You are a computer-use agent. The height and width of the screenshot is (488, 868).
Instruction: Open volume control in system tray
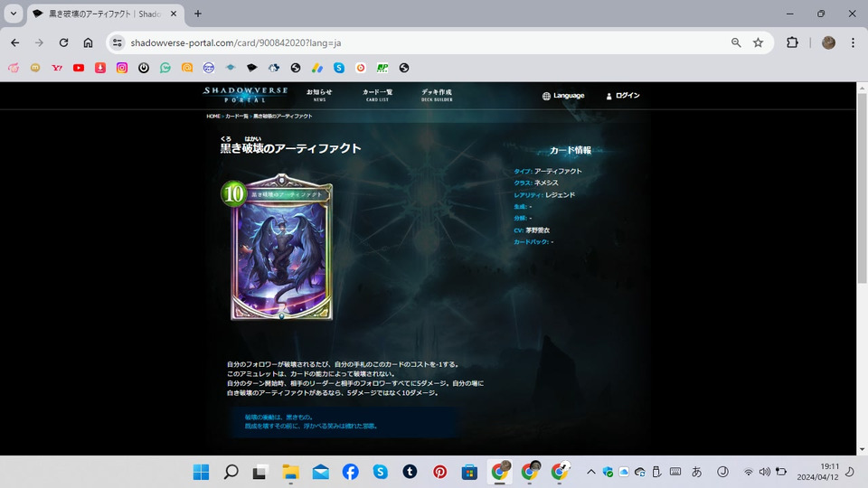(x=765, y=472)
